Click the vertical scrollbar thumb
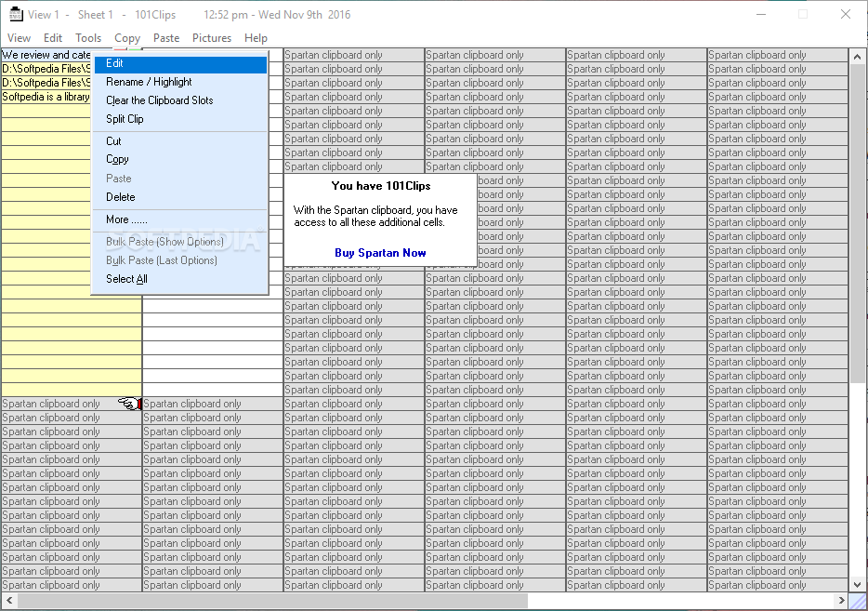 point(857,223)
